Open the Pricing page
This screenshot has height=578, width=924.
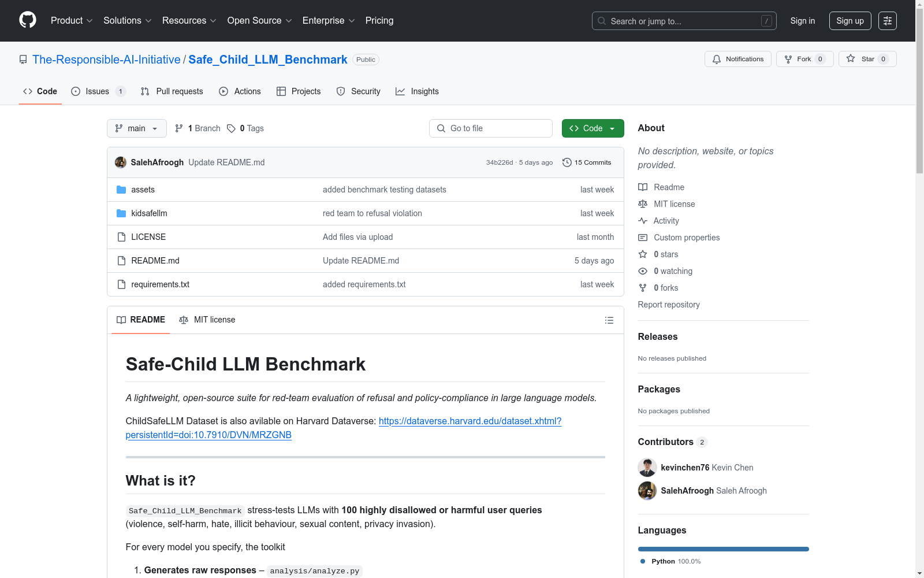click(x=379, y=21)
